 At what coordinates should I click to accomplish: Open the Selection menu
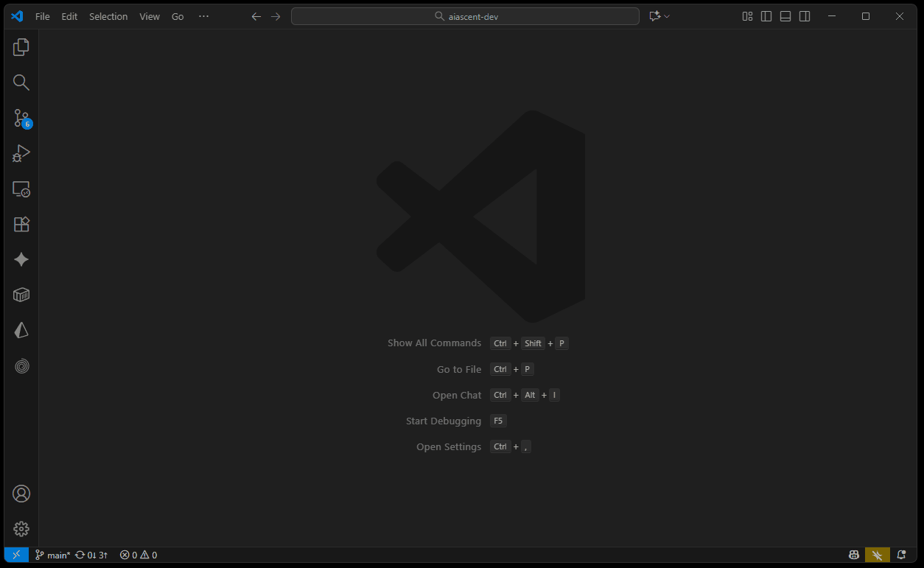click(108, 16)
